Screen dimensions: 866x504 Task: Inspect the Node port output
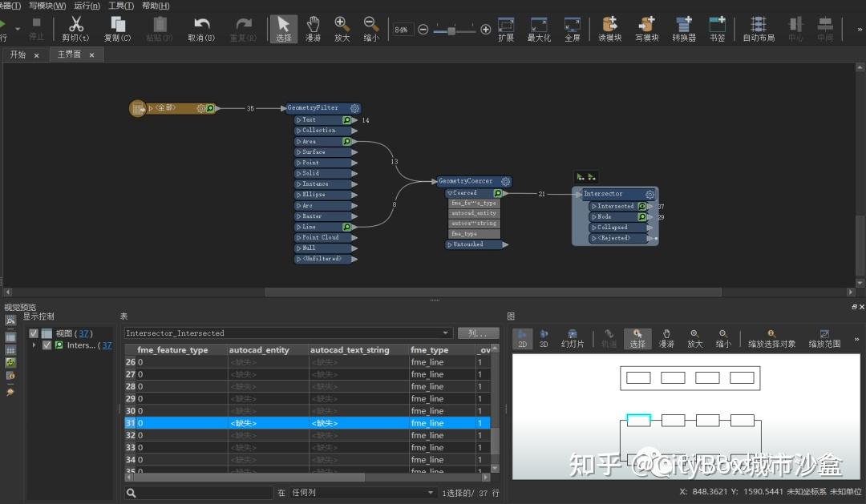tap(642, 217)
